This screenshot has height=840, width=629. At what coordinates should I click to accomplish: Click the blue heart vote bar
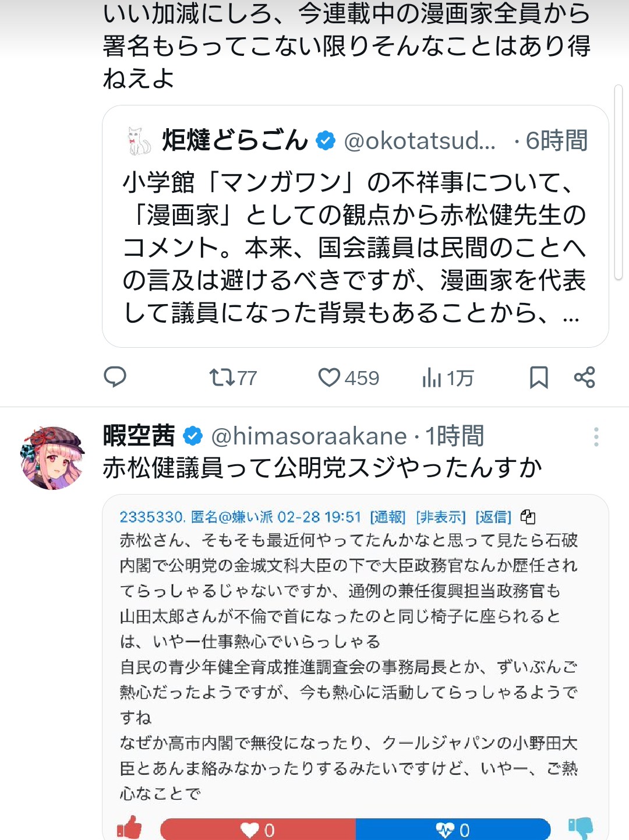(x=453, y=830)
